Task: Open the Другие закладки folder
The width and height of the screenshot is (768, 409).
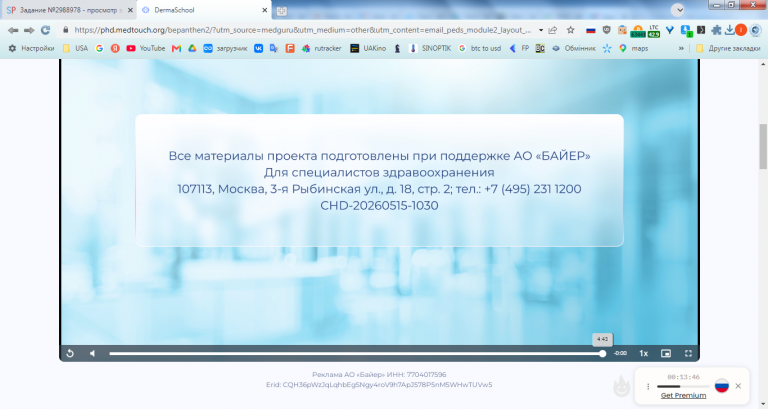Action: coord(728,48)
